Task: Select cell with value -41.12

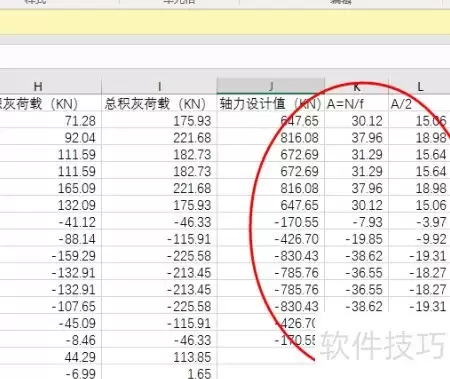Action: pyautogui.click(x=51, y=222)
